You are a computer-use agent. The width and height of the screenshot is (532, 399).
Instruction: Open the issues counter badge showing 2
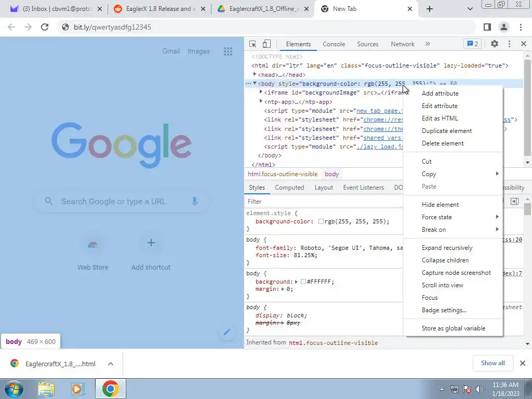(x=473, y=44)
